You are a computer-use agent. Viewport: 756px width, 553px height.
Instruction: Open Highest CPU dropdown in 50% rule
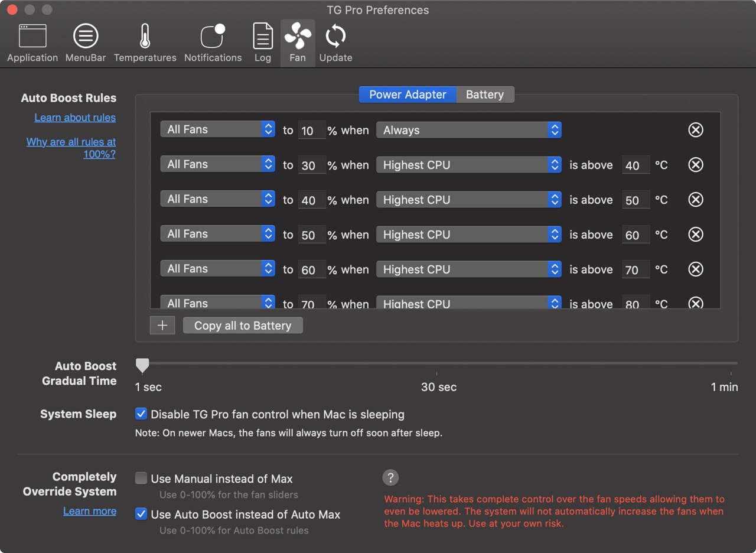click(469, 235)
